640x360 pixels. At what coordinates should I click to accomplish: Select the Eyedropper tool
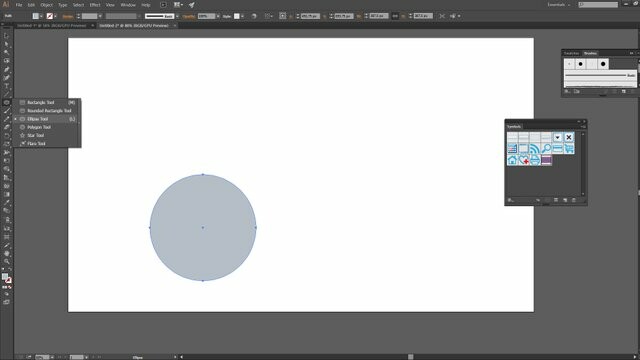point(7,202)
